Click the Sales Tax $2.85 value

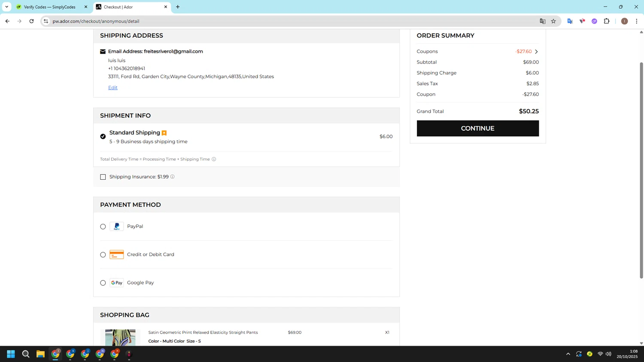coord(532,84)
